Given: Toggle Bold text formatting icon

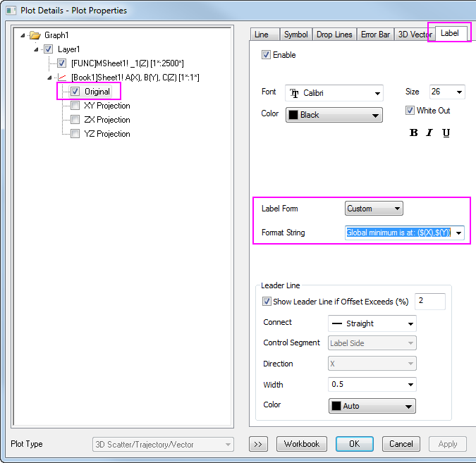Looking at the screenshot, I should [414, 133].
